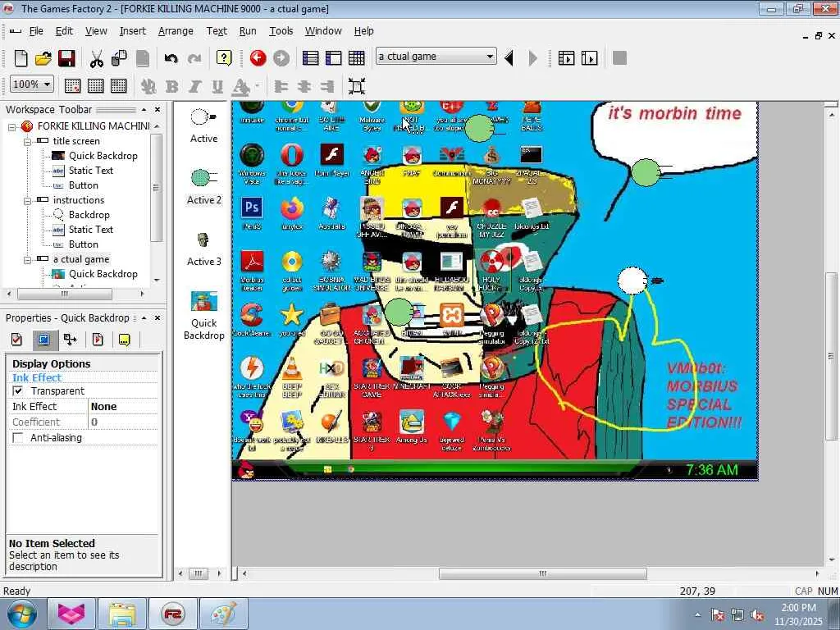Open the Movement tab in Properties
Viewport: 840px width, 630px height.
[x=71, y=340]
